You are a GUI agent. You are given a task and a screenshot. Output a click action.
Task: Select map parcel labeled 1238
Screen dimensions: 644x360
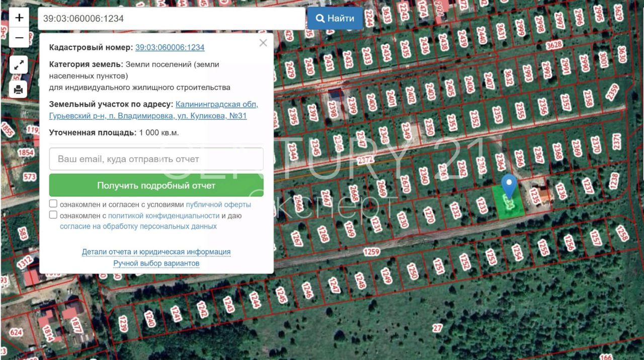tap(614, 180)
